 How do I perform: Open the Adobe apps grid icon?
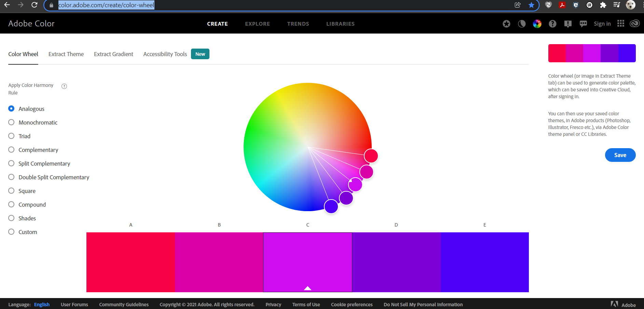(621, 23)
